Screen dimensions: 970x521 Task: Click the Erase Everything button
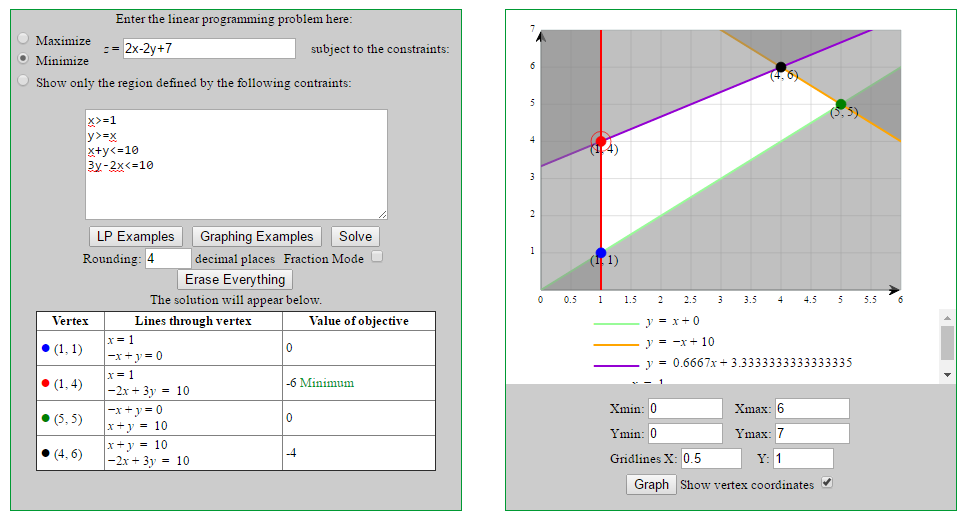coord(235,279)
